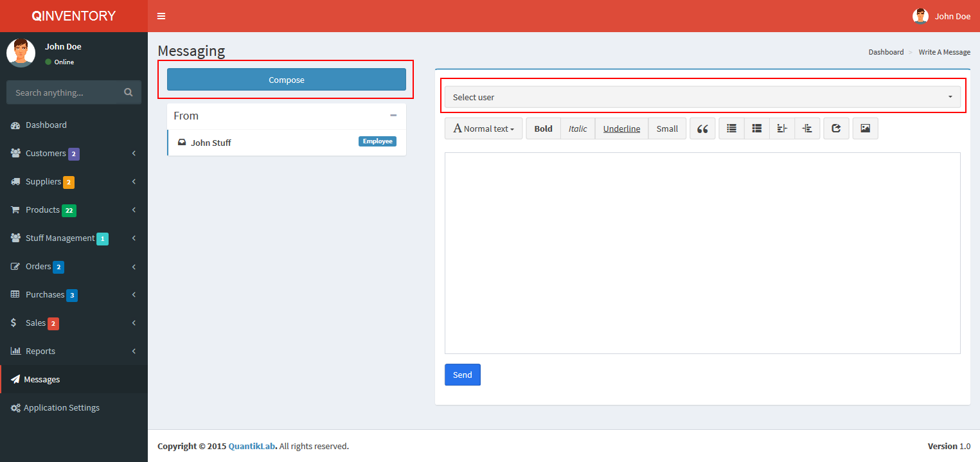Click the insert image icon
980x462 pixels.
865,129
